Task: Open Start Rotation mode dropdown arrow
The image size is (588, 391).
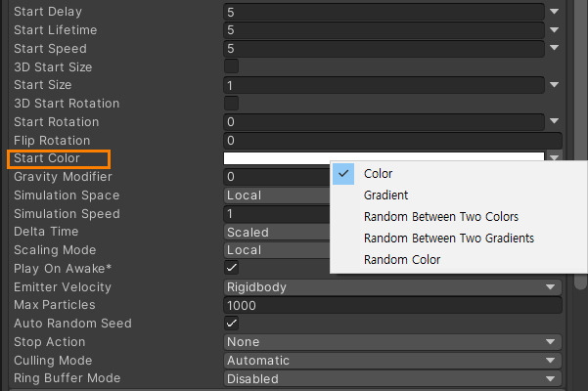Action: click(555, 121)
